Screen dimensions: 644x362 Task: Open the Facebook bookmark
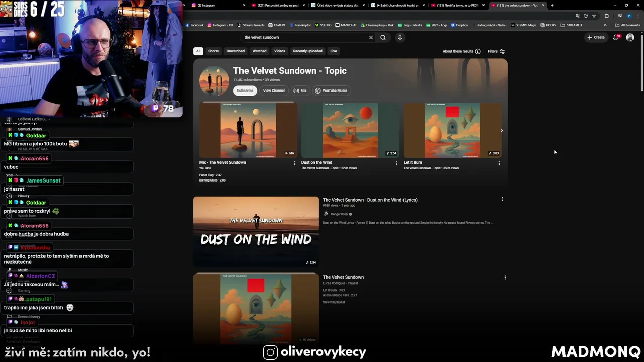click(x=195, y=25)
